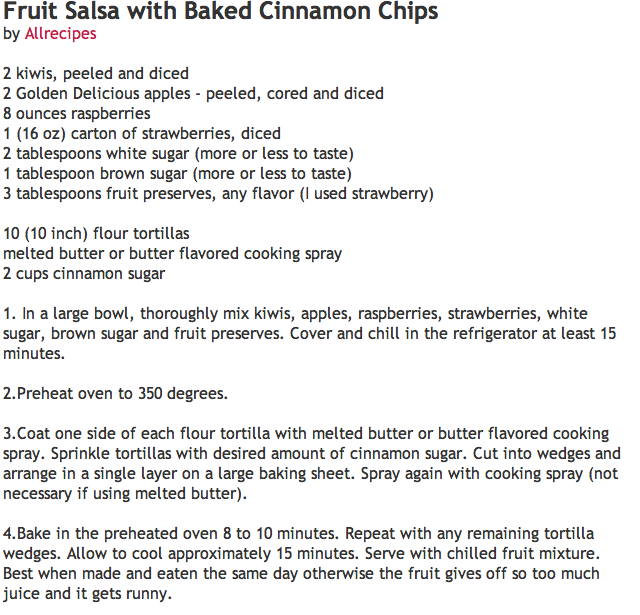Open the Allrecipes author link
Viewport: 640px width, 615px height.
[x=60, y=34]
